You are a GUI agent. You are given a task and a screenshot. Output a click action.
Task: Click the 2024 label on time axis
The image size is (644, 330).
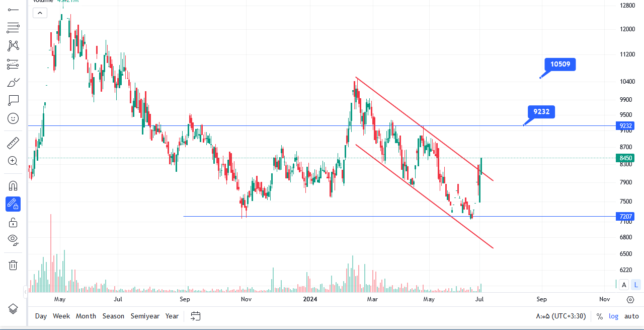coord(309,299)
